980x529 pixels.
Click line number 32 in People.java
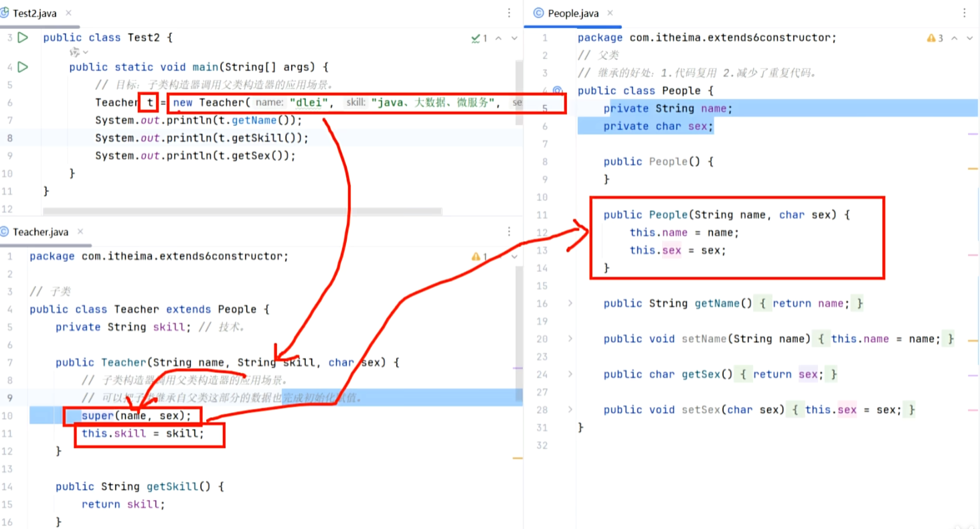[542, 445]
